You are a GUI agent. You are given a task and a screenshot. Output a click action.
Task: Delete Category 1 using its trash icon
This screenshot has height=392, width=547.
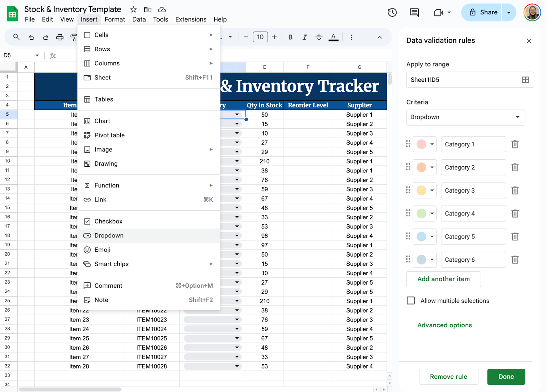[x=515, y=144]
